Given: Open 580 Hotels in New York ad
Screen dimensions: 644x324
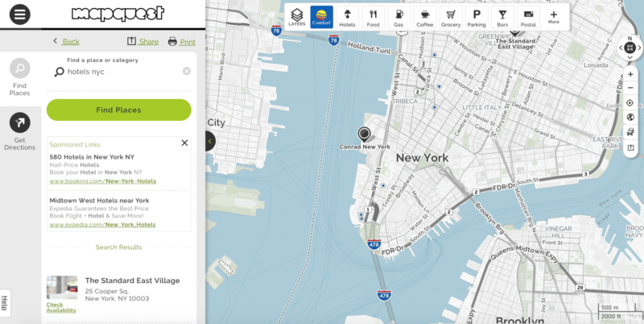Looking at the screenshot, I should pos(92,156).
